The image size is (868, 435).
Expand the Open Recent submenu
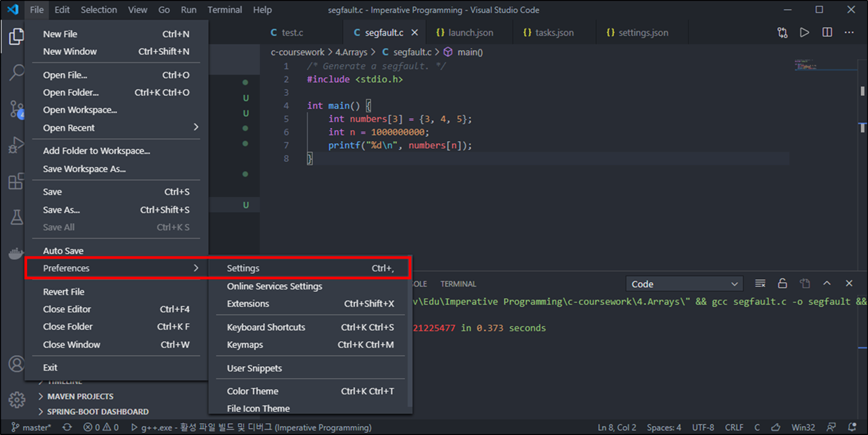[x=116, y=128]
